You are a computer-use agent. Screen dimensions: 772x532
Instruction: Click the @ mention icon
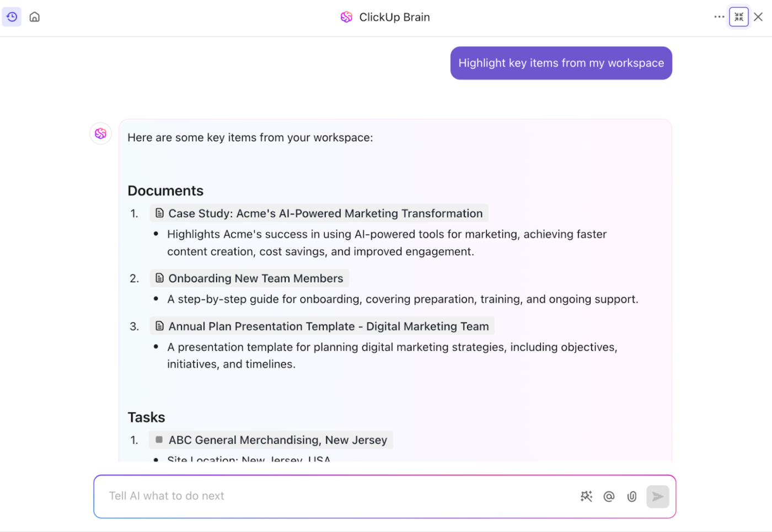pos(609,496)
